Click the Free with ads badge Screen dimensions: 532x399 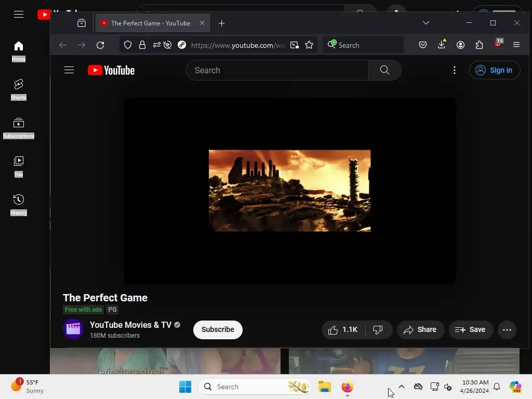pos(84,310)
